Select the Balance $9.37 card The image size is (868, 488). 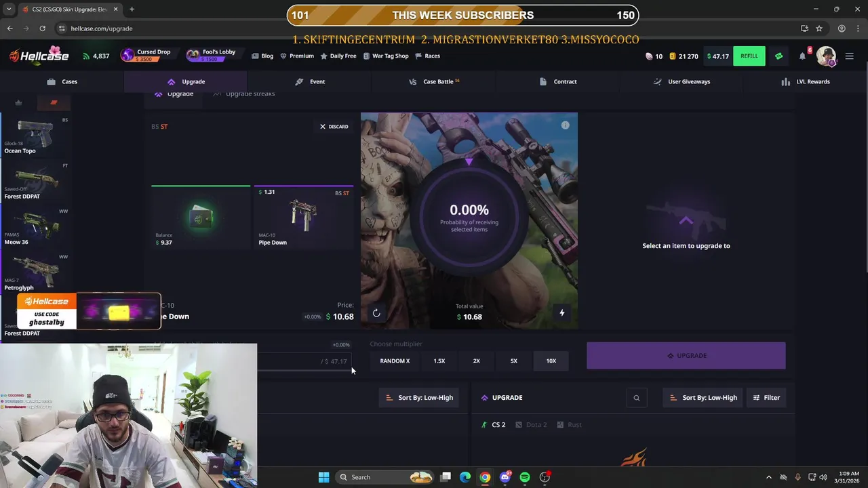pyautogui.click(x=201, y=217)
